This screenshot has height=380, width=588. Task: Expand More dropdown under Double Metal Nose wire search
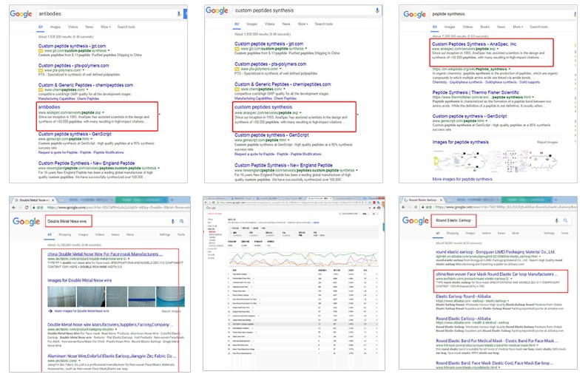130,234
